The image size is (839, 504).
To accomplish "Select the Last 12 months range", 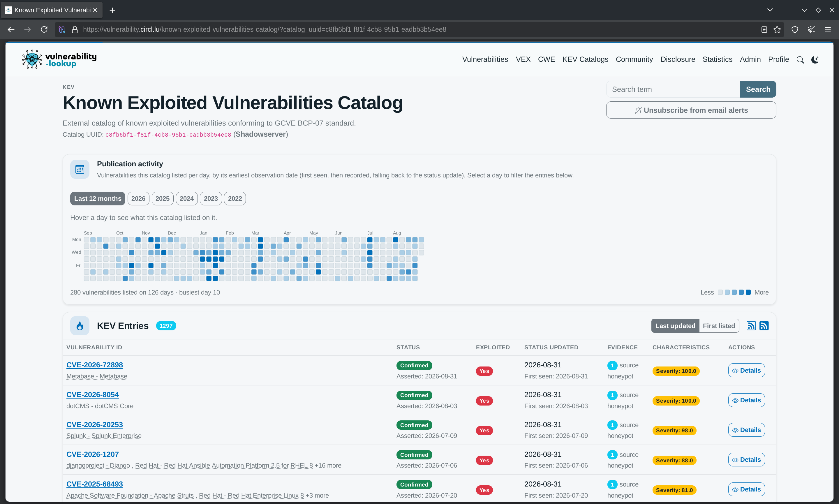I will [x=98, y=198].
